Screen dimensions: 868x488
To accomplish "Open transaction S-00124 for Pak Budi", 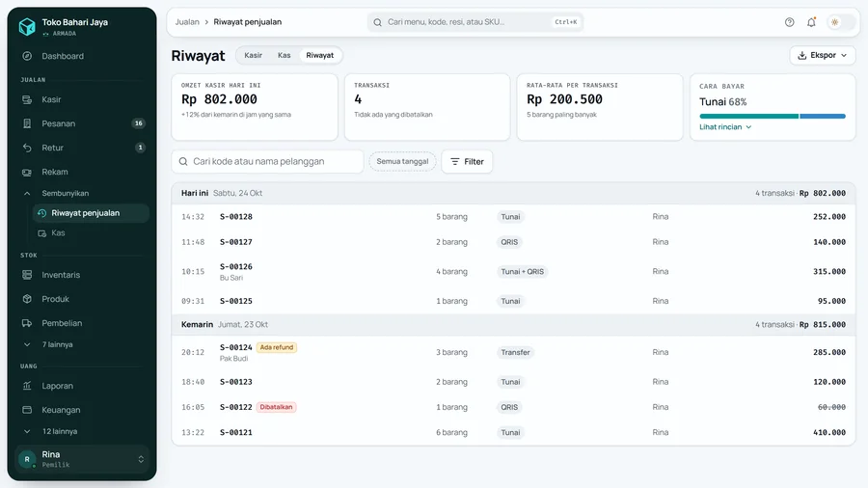I will (x=513, y=352).
